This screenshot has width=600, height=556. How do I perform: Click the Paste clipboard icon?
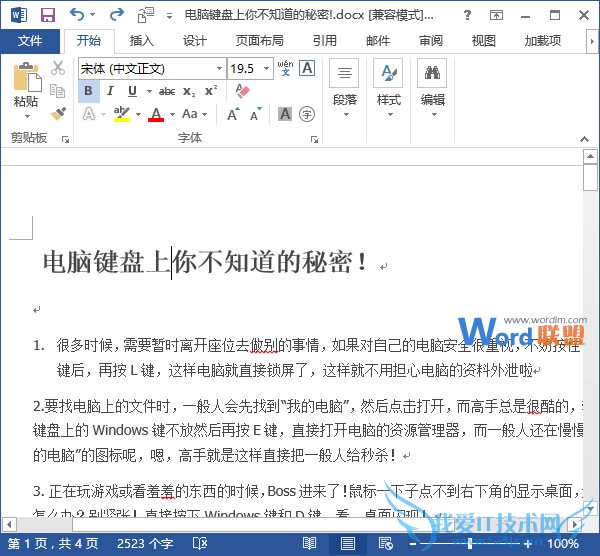[x=27, y=77]
